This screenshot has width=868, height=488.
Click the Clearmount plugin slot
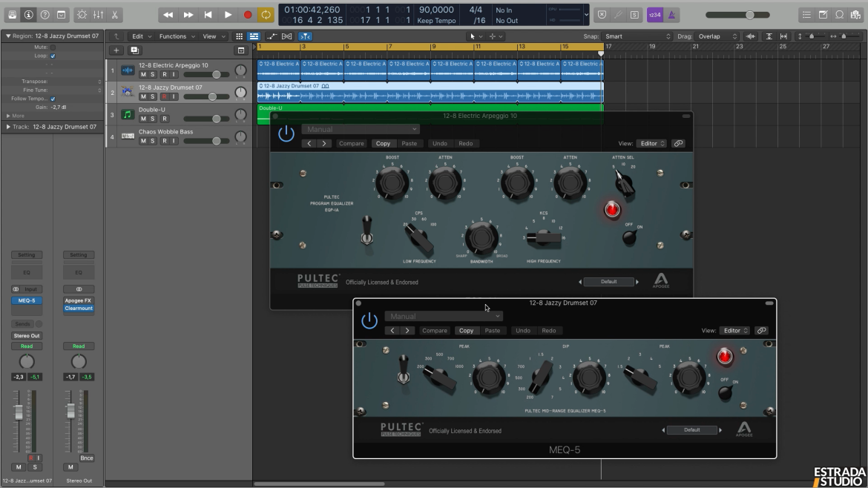click(79, 309)
